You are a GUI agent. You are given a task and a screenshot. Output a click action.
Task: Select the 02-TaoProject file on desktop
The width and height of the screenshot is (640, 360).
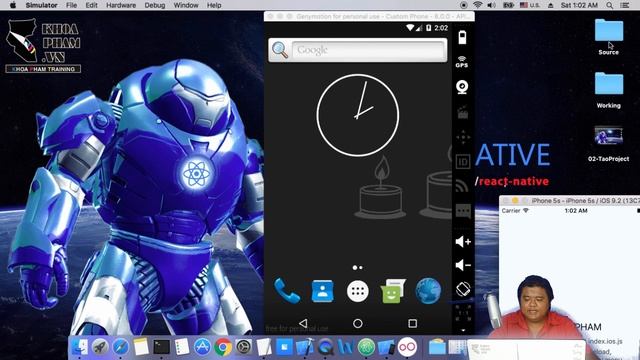coord(609,143)
